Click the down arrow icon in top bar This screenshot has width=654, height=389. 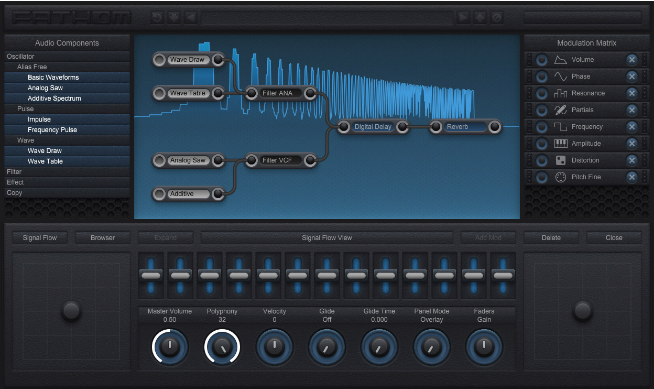click(x=174, y=18)
